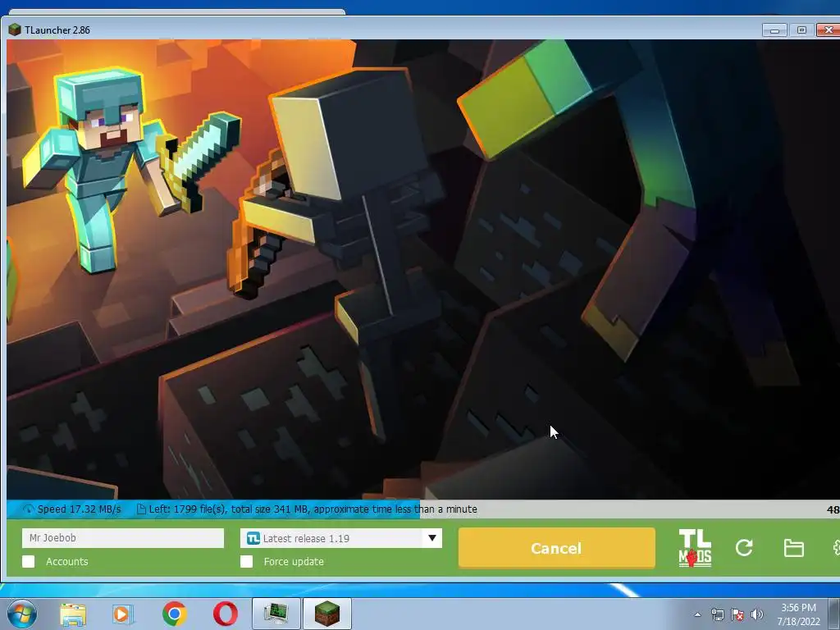This screenshot has width=840, height=630.
Task: Cancel the download in progress
Action: (557, 548)
